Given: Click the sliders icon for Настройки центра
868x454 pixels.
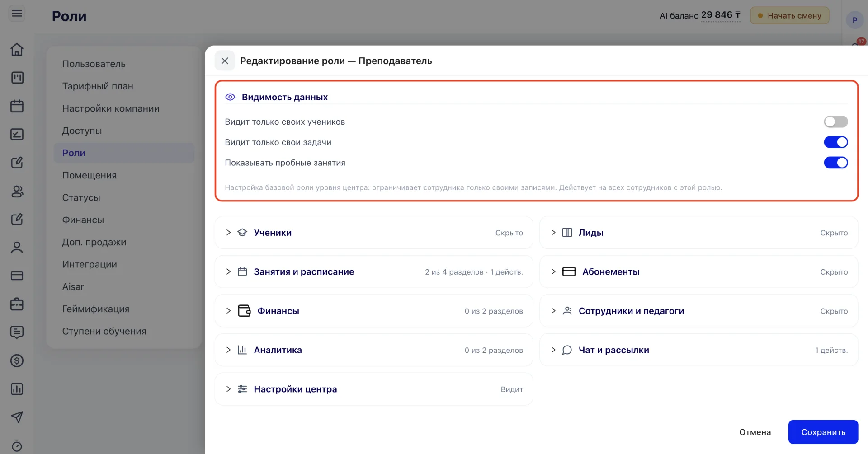Looking at the screenshot, I should (x=242, y=389).
